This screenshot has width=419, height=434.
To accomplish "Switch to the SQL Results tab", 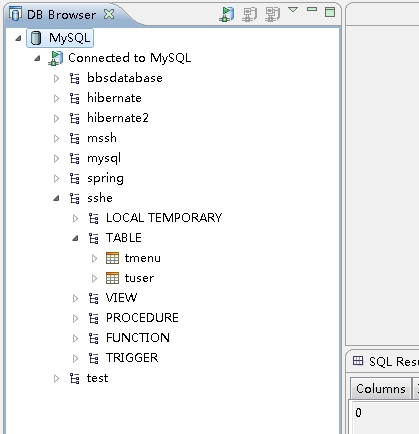I will (x=386, y=361).
